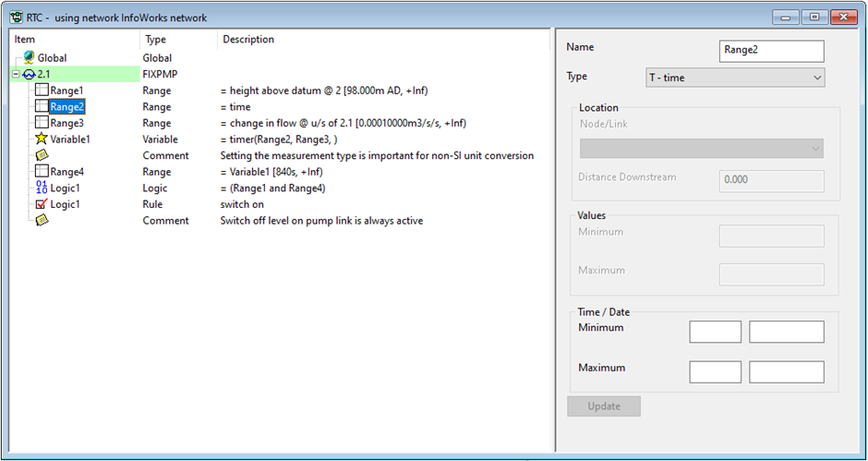This screenshot has height=461, width=868.
Task: Click the Range1 table icon
Action: (42, 90)
